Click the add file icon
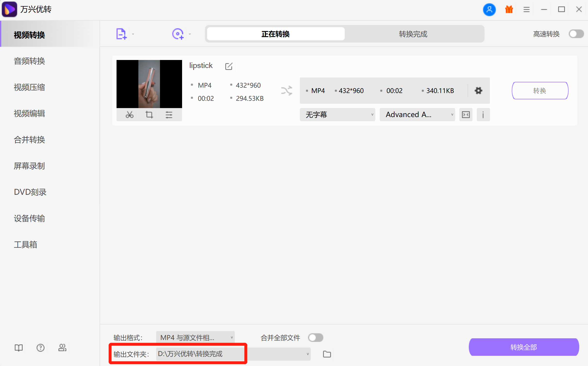Screen dimensions: 588x366 (121, 34)
